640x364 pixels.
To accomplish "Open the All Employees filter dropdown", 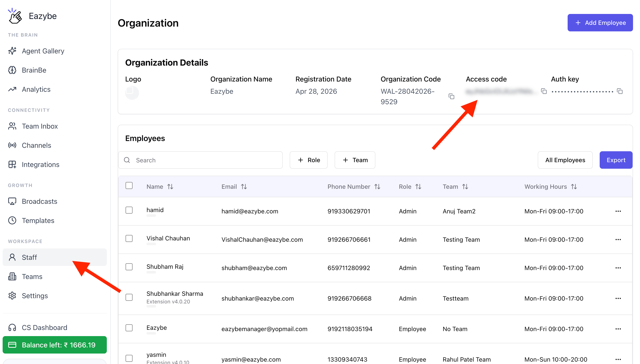I will pos(565,160).
